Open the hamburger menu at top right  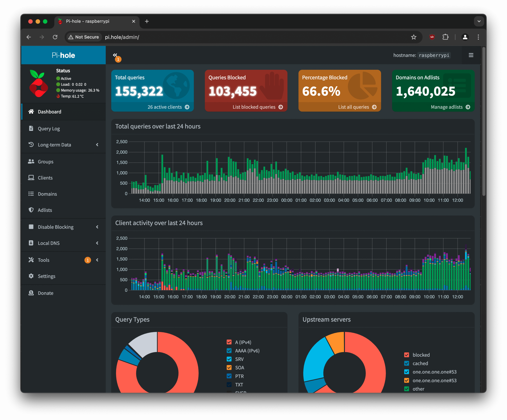point(471,55)
